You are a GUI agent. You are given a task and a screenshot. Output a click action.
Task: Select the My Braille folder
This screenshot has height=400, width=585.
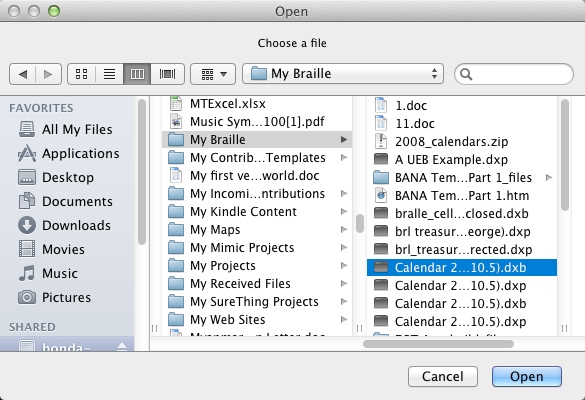(257, 140)
